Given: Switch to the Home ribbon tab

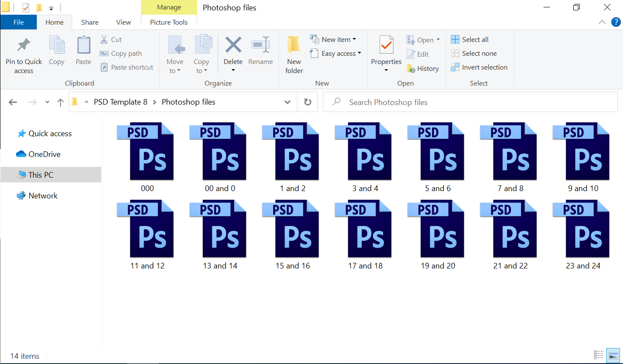Looking at the screenshot, I should click(x=54, y=22).
